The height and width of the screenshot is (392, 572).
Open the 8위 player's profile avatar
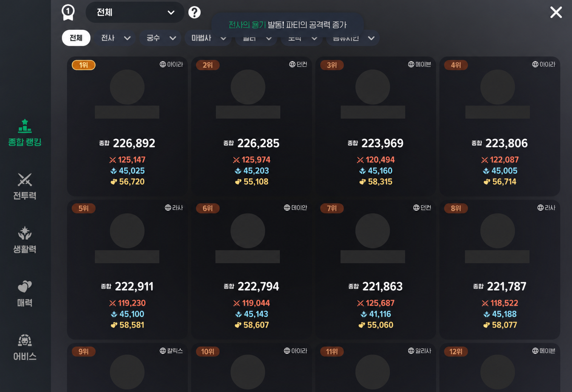pos(498,231)
